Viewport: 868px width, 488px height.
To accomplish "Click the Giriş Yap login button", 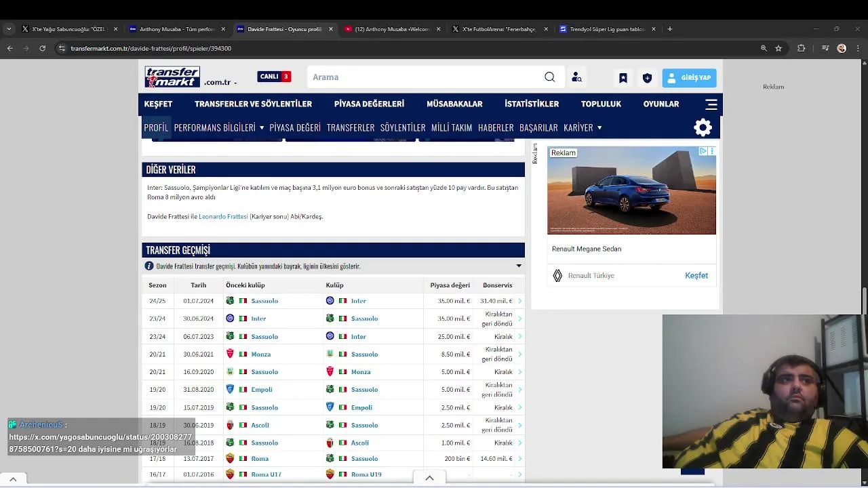I will (689, 78).
